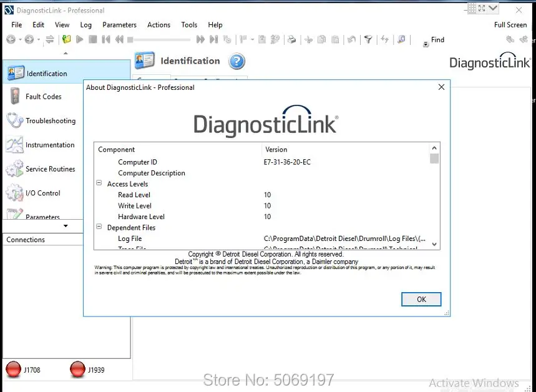The image size is (536, 392).
Task: Click the funnel filter icon
Action: (368, 40)
